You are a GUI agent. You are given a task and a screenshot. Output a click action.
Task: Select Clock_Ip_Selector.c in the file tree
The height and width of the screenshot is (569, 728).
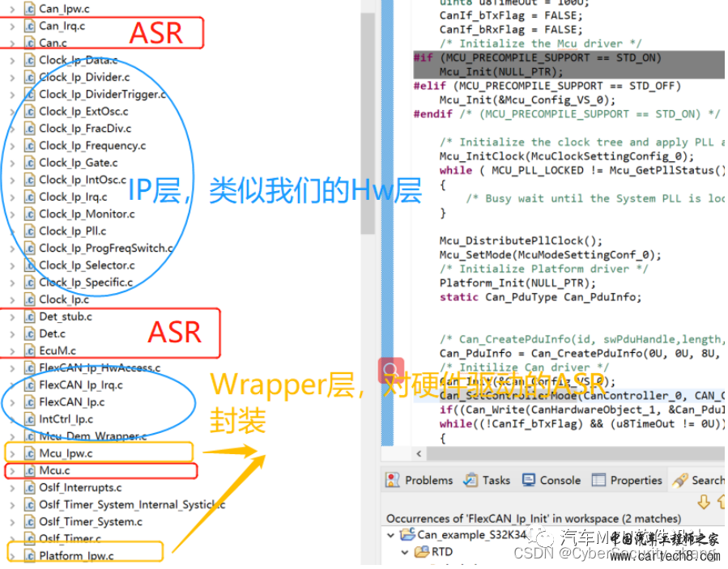point(87,265)
